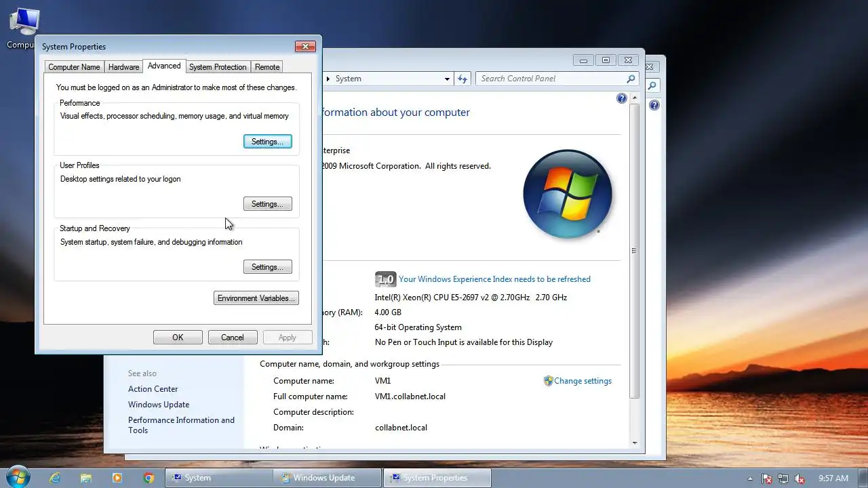This screenshot has width=868, height=488.
Task: Switch to the Computer Name tab
Action: (x=74, y=67)
